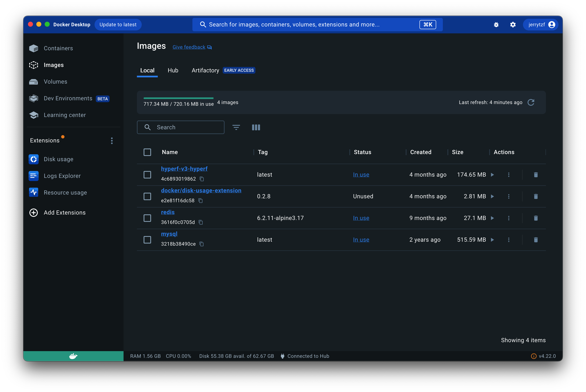This screenshot has width=586, height=392.
Task: Delete the hyperf-v3-hyperf image
Action: pos(535,175)
